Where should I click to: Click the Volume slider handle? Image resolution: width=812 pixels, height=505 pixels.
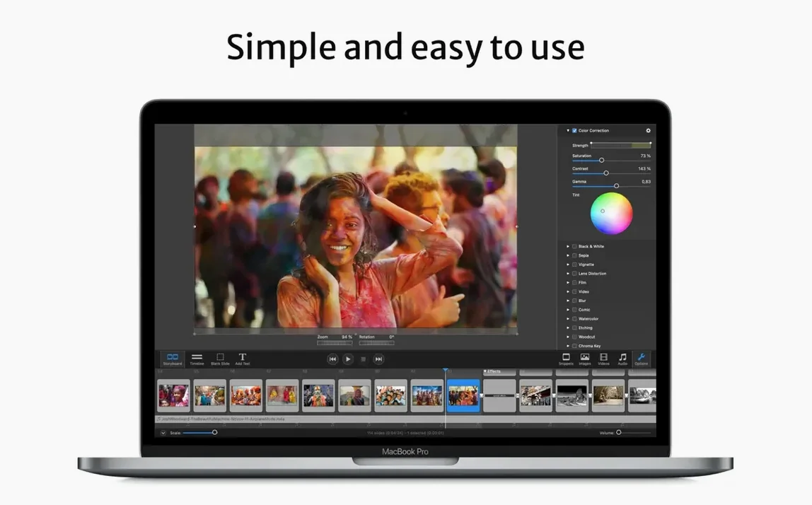(618, 432)
